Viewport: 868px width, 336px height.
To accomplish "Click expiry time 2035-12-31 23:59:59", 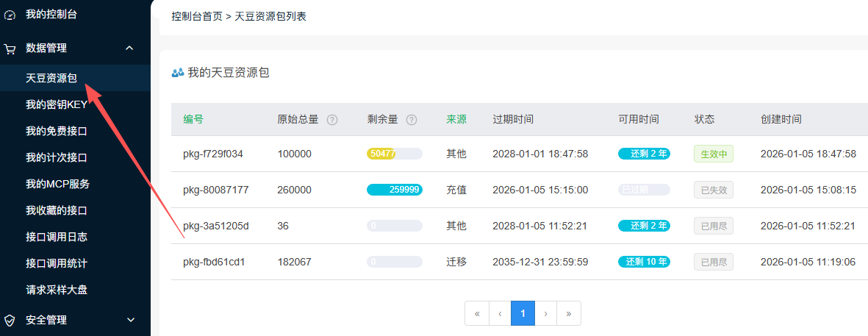I will pos(540,261).
